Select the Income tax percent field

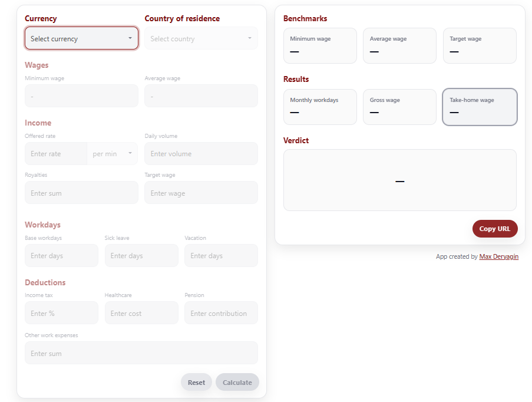[x=61, y=313]
